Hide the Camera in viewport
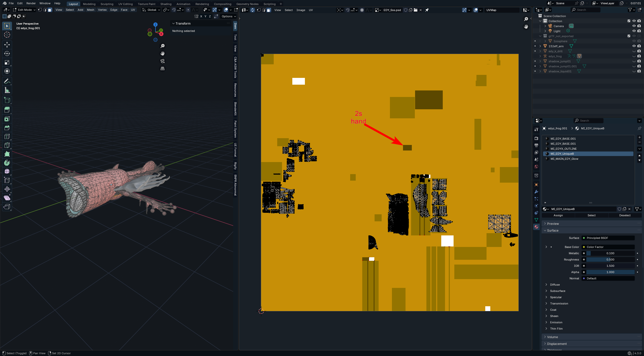Viewport: 644px width, 356px height. click(634, 26)
